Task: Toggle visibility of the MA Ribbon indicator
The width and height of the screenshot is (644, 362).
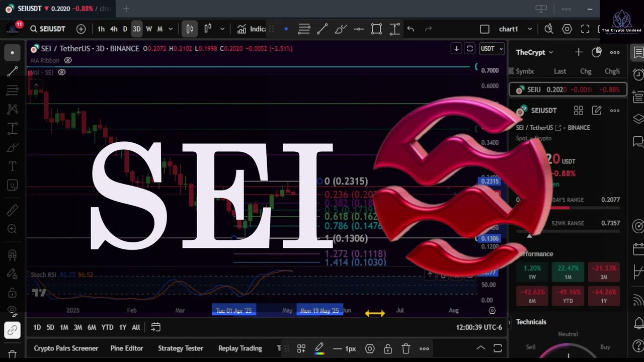Action: (x=68, y=60)
